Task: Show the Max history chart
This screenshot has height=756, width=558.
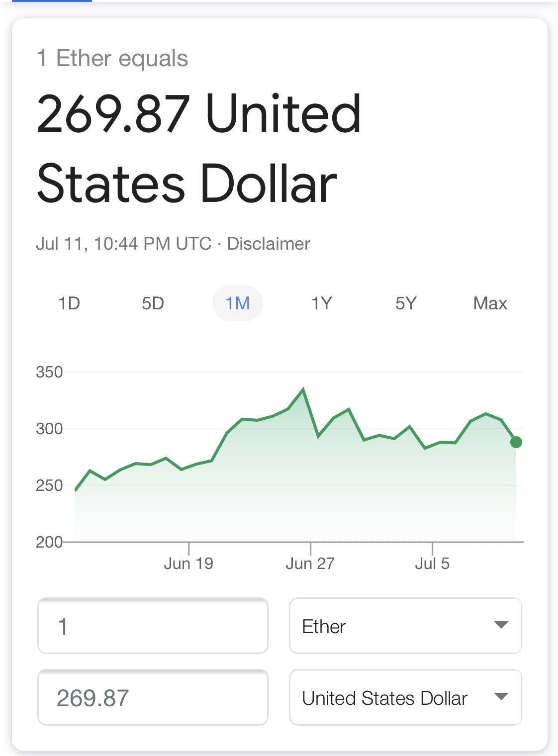Action: (490, 303)
